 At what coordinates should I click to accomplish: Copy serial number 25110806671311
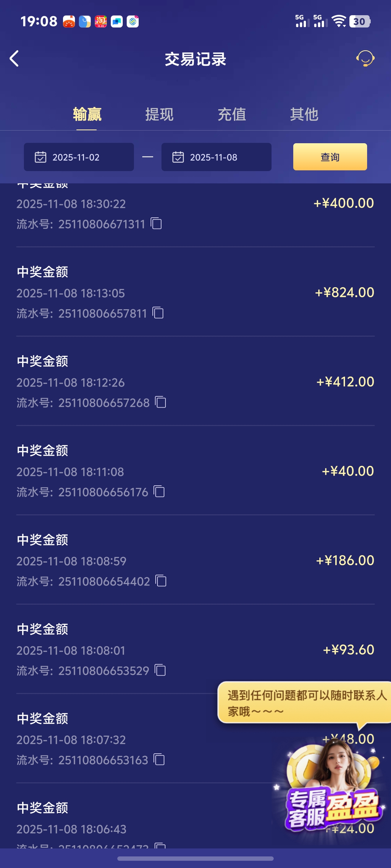tap(156, 224)
